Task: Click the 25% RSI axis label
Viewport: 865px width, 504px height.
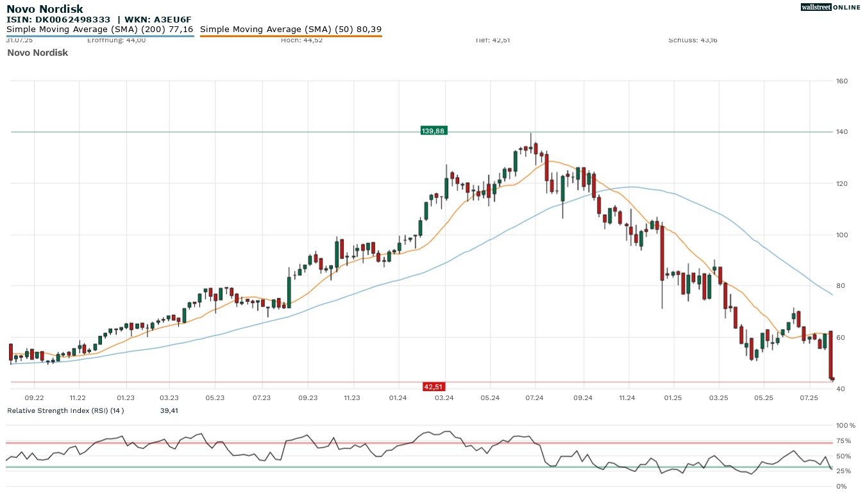Action: [x=843, y=471]
